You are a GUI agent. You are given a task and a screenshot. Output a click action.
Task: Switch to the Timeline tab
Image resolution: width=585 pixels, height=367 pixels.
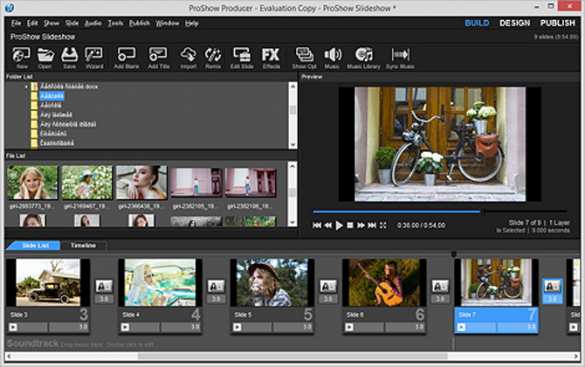83,245
